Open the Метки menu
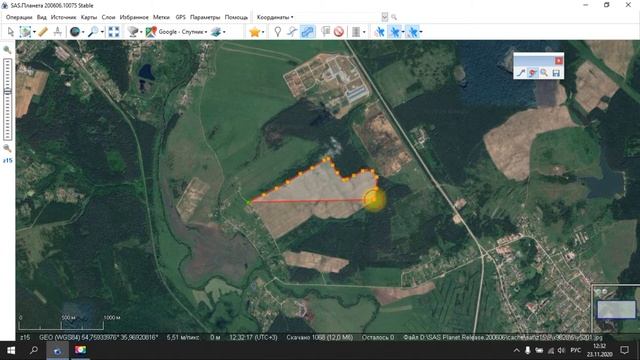Image resolution: width=640 pixels, height=360 pixels. point(161,17)
